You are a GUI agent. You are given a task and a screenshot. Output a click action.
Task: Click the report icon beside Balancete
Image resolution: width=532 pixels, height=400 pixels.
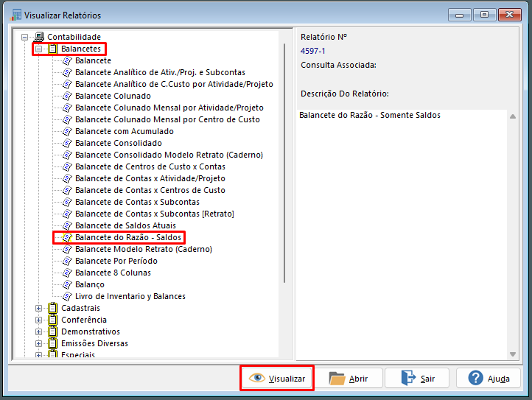click(x=67, y=60)
